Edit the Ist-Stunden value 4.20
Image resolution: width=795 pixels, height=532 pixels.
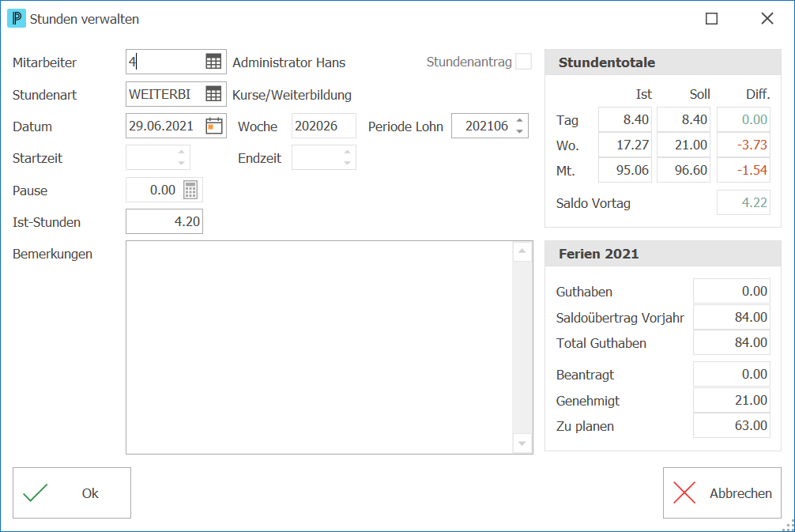point(164,221)
